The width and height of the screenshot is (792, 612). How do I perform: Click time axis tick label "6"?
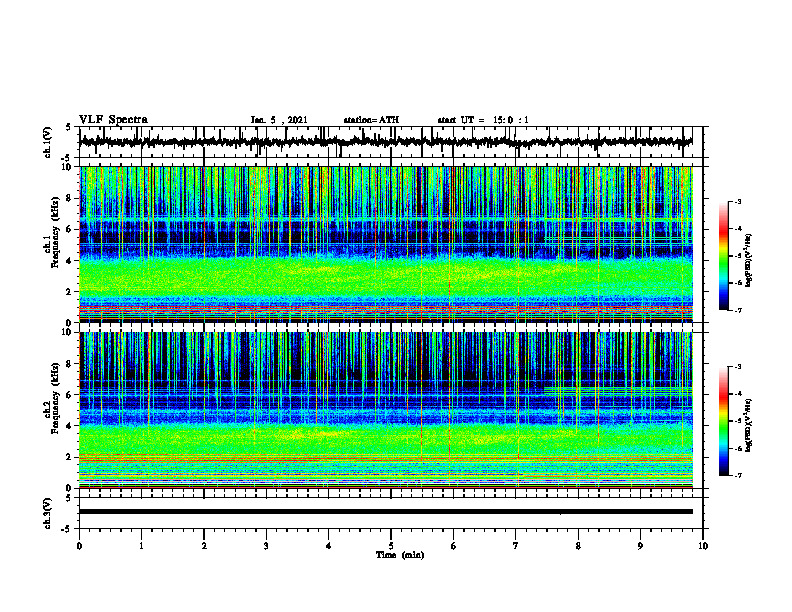pyautogui.click(x=453, y=546)
